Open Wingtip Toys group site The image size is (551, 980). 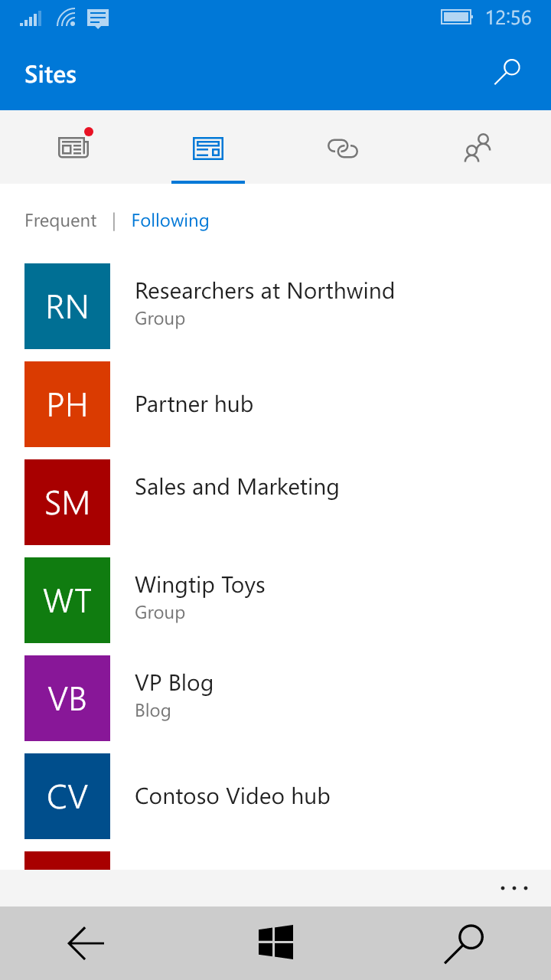(200, 585)
